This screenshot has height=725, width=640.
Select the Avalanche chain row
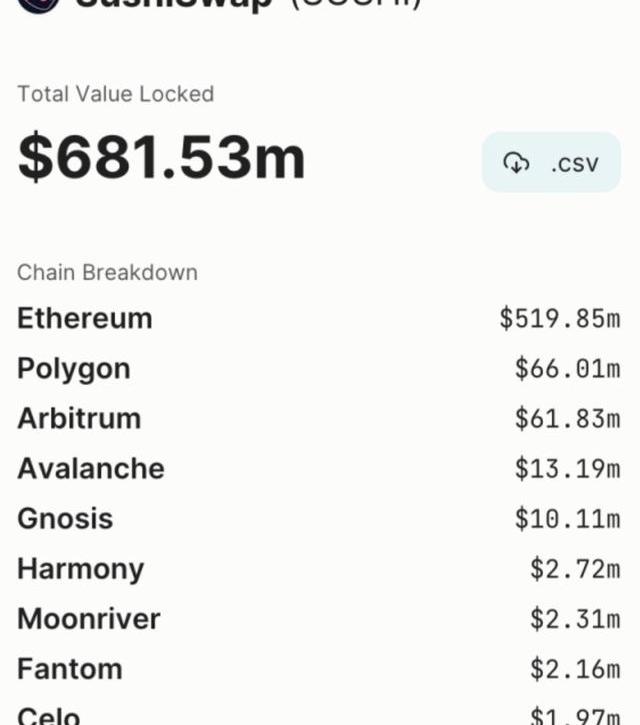tap(319, 468)
